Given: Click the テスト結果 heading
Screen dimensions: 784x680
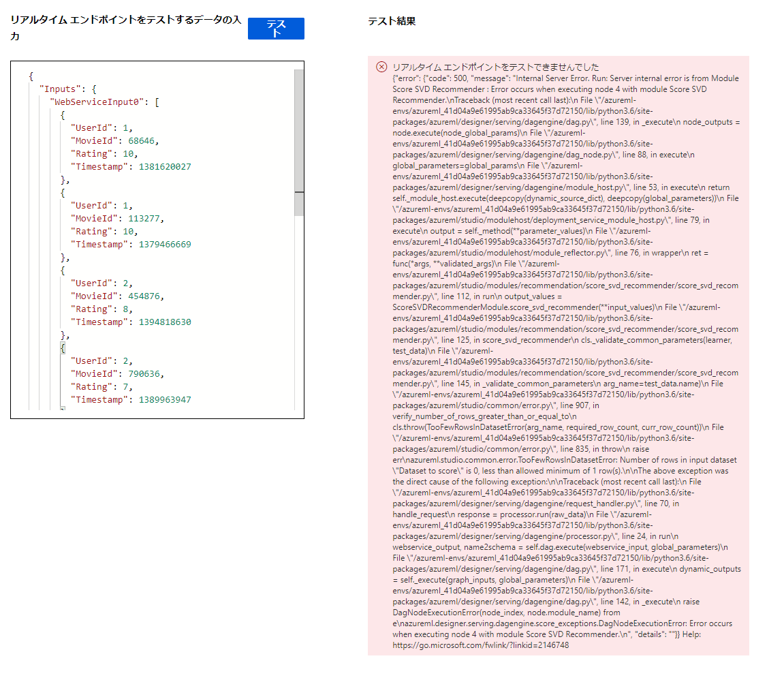Looking at the screenshot, I should 392,21.
